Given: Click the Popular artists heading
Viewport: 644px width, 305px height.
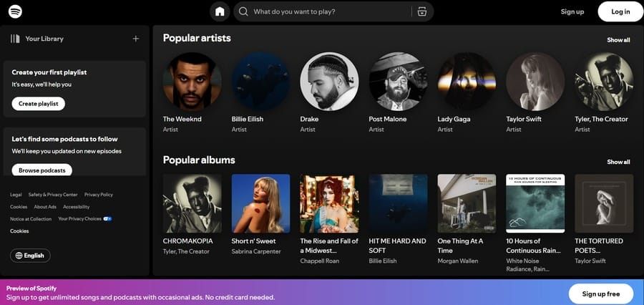Looking at the screenshot, I should click(197, 38).
